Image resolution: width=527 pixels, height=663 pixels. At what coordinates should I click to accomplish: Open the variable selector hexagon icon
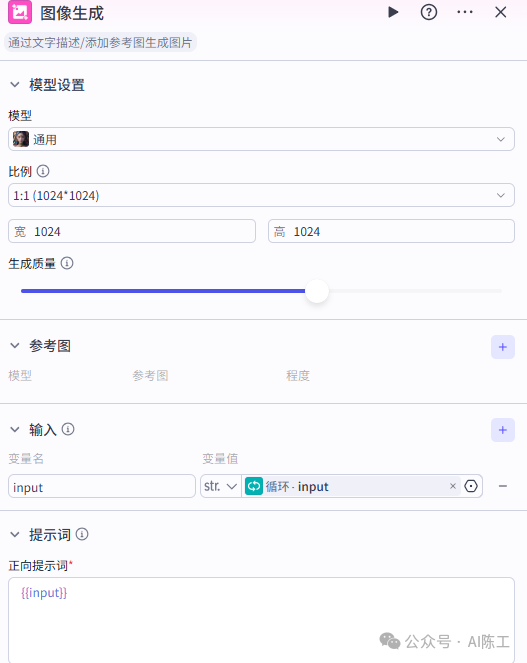[471, 486]
